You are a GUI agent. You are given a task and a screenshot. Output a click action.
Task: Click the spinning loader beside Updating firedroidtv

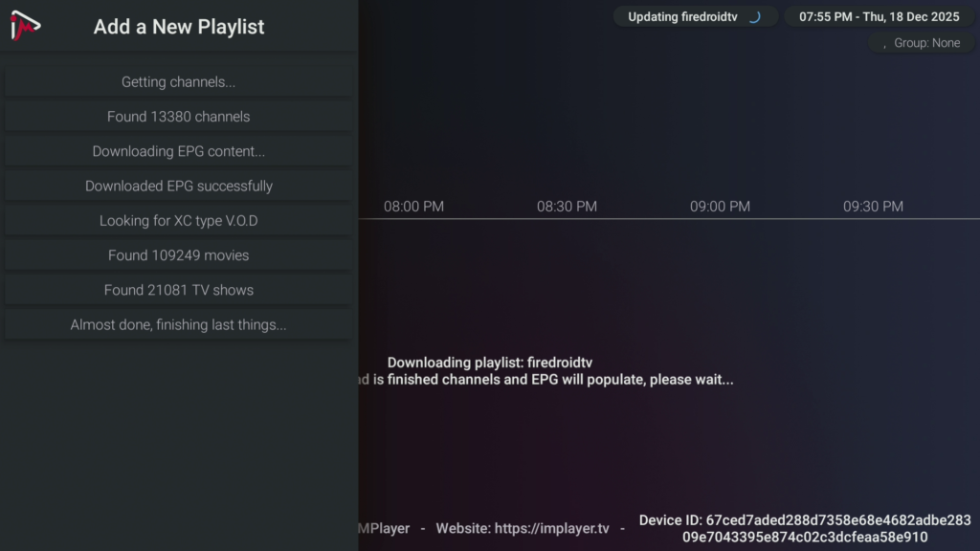tap(754, 17)
